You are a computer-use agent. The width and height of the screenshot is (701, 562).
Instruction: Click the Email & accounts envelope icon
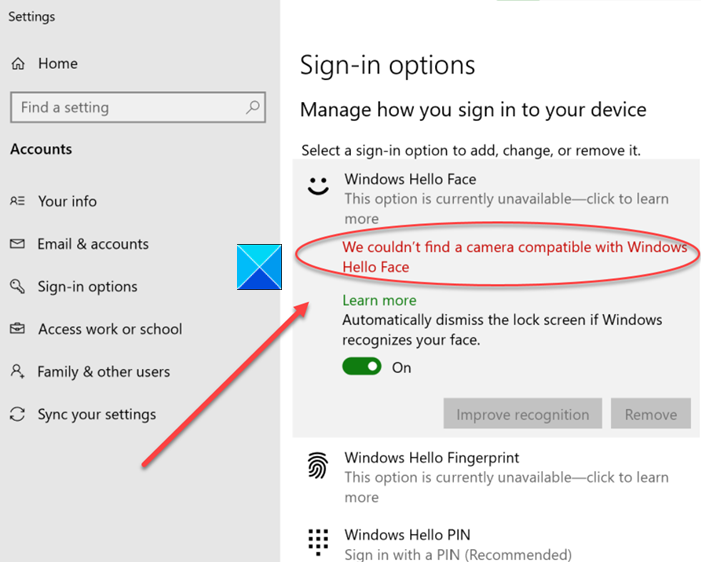tap(17, 244)
